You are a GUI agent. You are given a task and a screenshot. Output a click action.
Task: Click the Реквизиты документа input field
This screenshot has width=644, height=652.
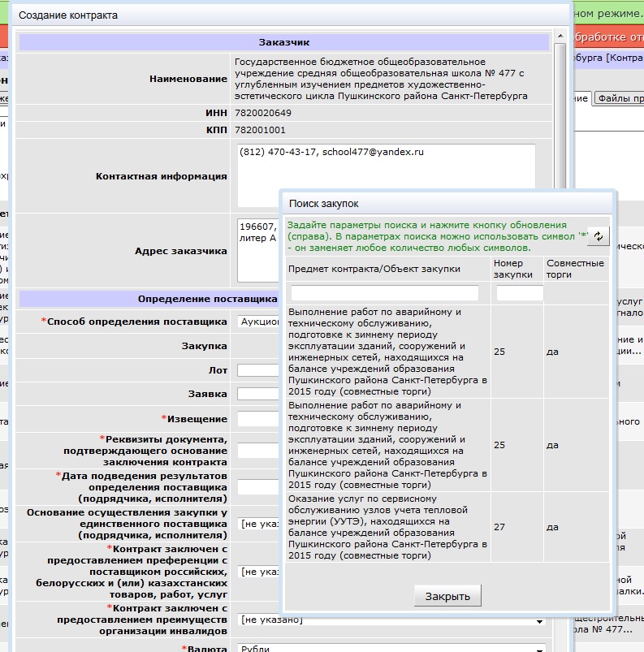tap(258, 451)
